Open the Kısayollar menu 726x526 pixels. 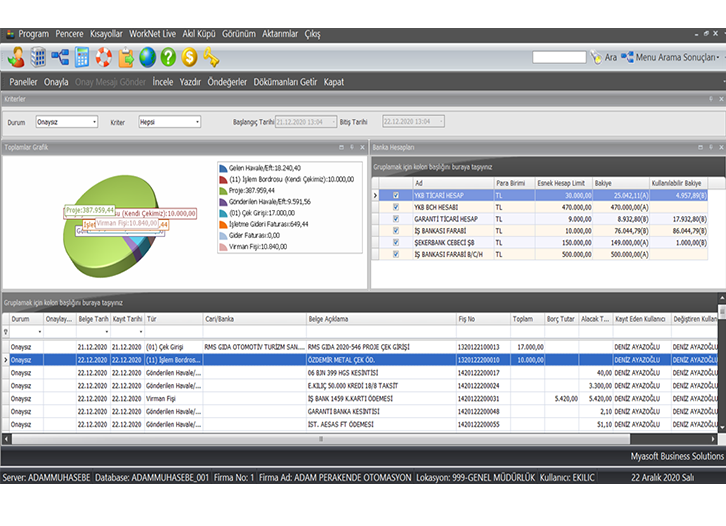point(106,34)
